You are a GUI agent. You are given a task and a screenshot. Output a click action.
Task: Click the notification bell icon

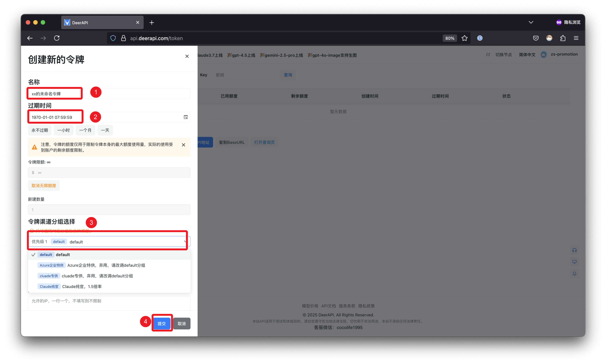pos(574,274)
